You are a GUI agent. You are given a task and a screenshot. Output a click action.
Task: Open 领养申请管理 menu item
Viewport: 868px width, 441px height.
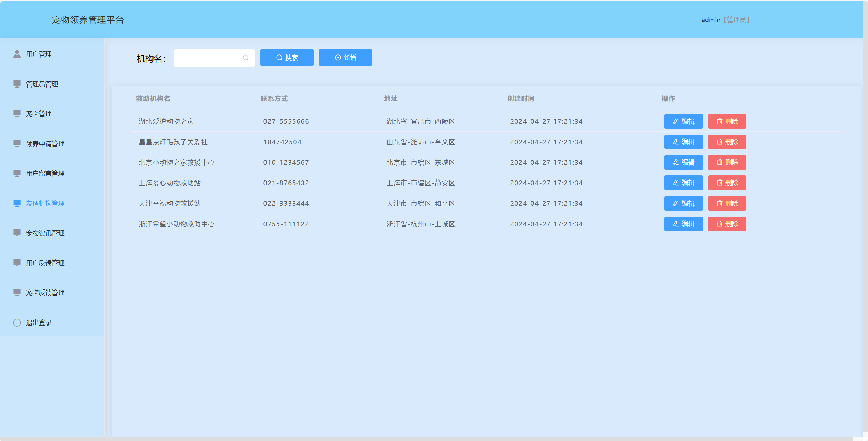point(45,144)
